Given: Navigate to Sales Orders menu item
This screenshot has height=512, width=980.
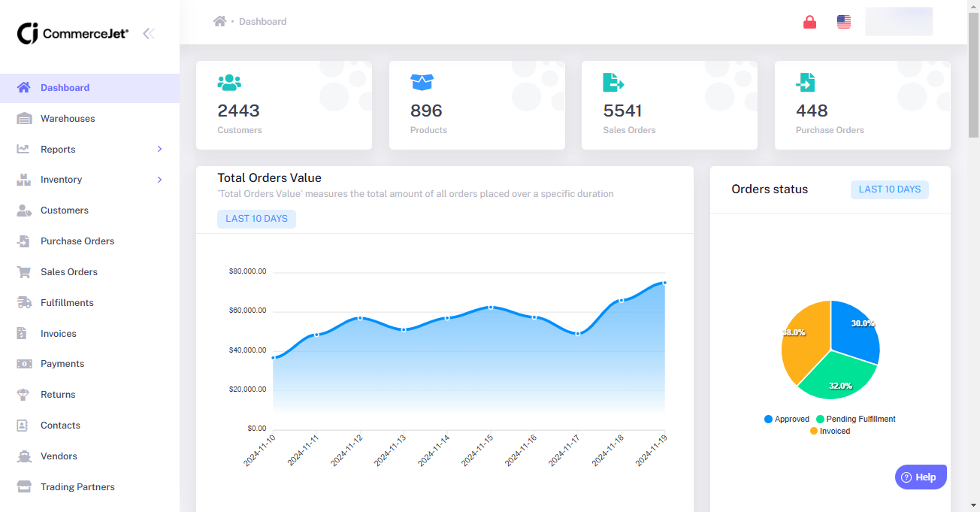Looking at the screenshot, I should pos(89,272).
